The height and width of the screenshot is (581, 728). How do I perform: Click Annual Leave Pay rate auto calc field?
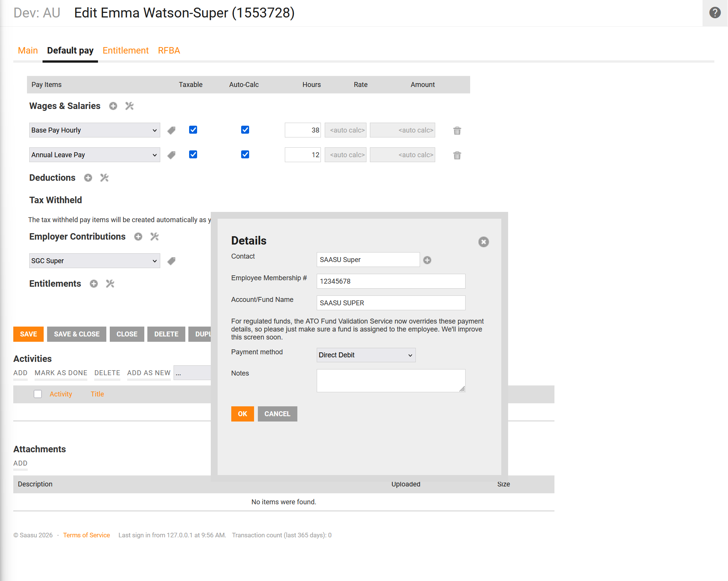(x=346, y=155)
